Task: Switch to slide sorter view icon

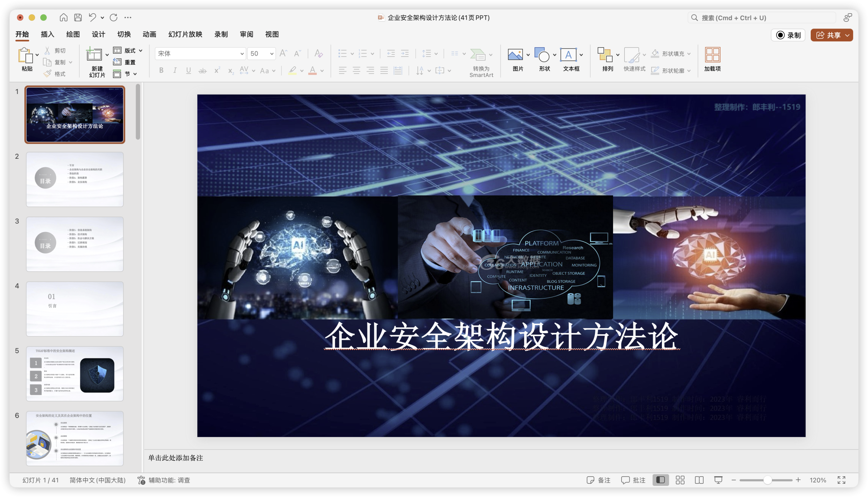Action: click(679, 480)
